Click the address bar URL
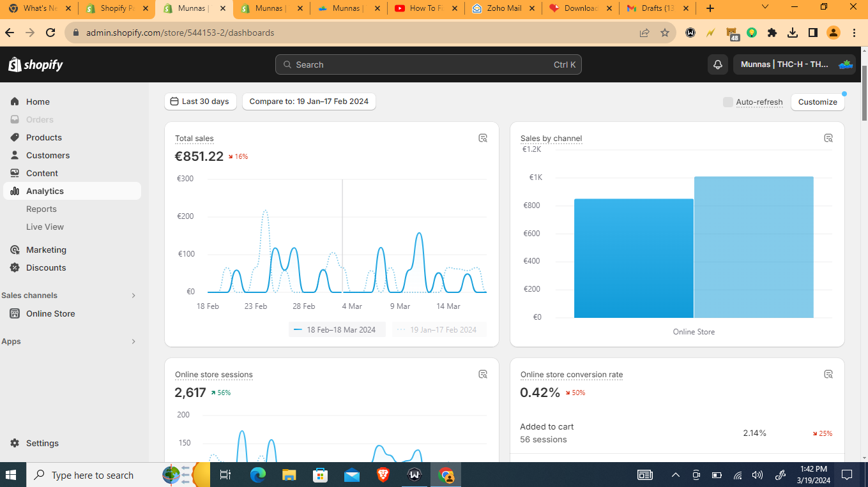This screenshot has height=487, width=868. (180, 33)
